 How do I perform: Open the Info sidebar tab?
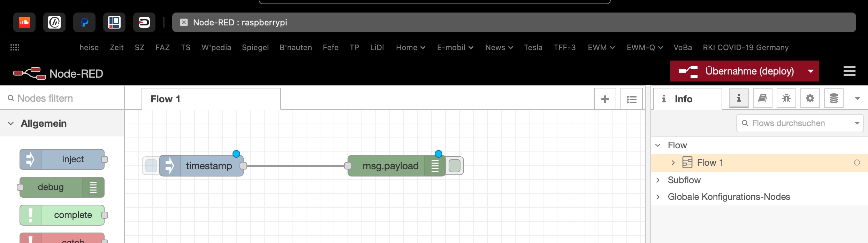(687, 99)
